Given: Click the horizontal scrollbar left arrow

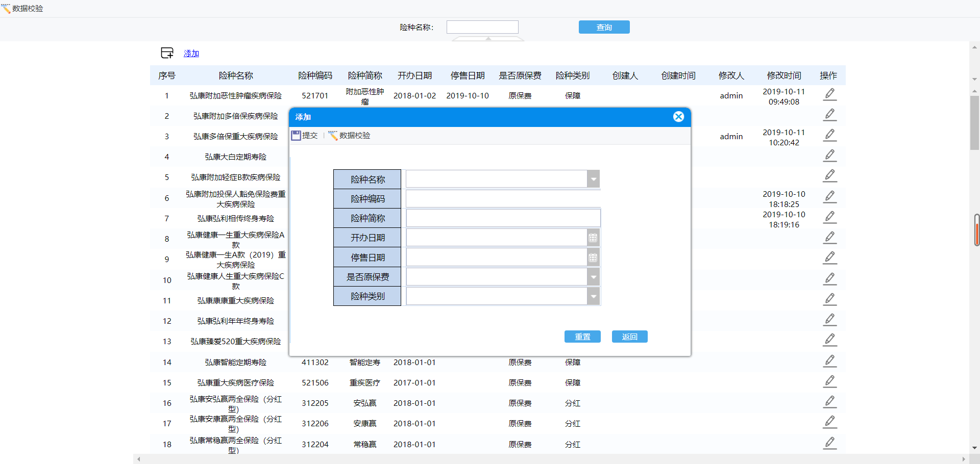Looking at the screenshot, I should pyautogui.click(x=138, y=459).
